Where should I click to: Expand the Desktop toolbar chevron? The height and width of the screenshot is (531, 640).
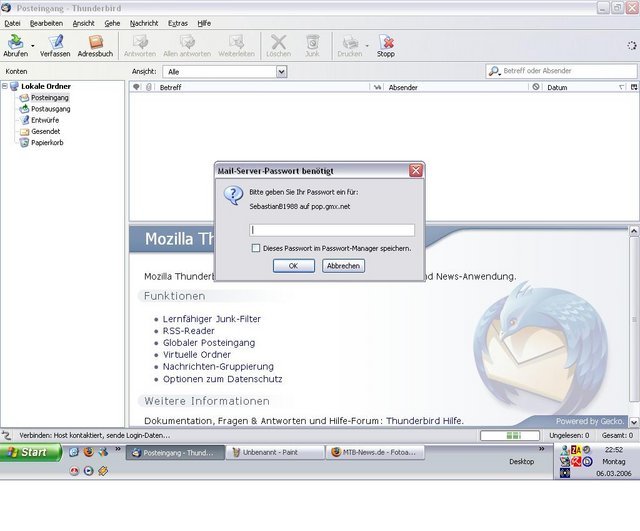pos(541,449)
